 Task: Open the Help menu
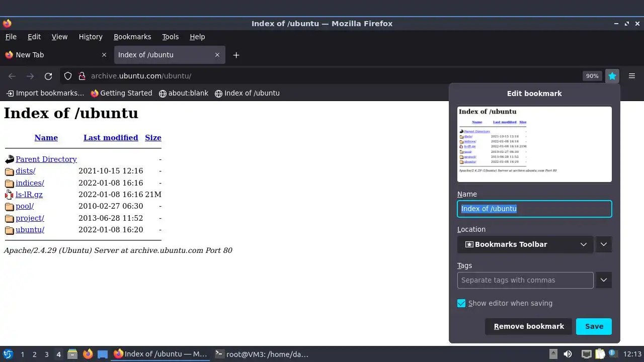pyautogui.click(x=197, y=37)
